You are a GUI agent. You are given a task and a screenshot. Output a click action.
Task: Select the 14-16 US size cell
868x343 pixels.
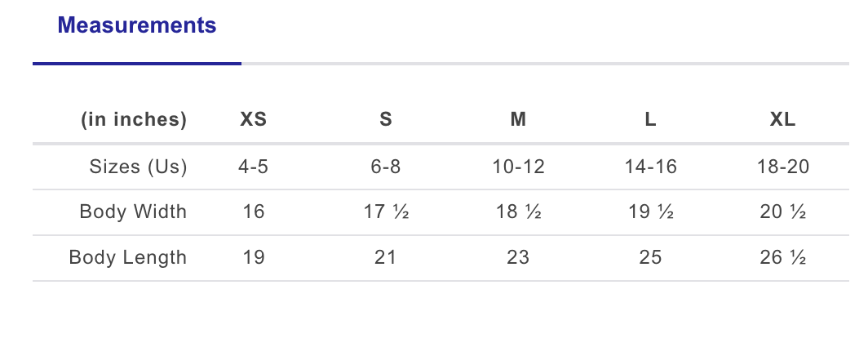(x=650, y=167)
